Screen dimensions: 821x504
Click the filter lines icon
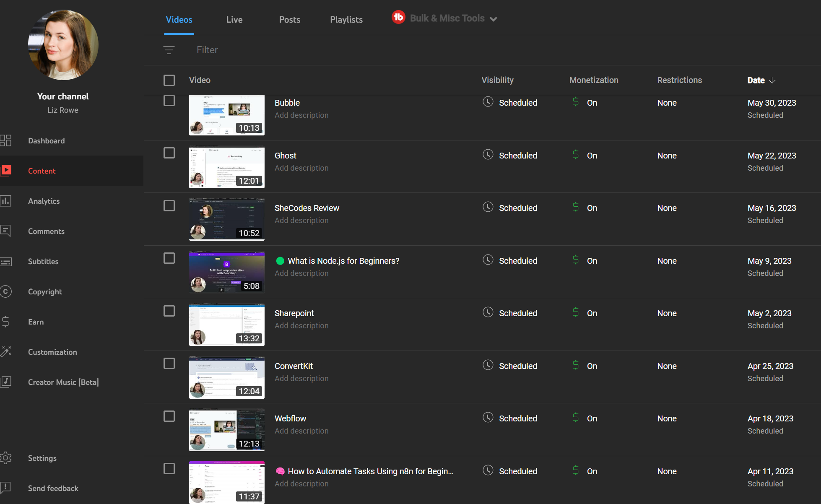pyautogui.click(x=169, y=50)
